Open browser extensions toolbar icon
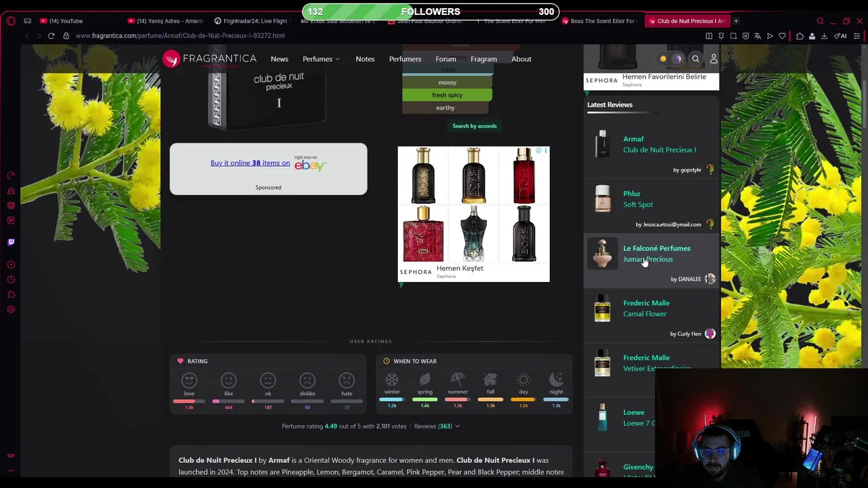The height and width of the screenshot is (488, 868). coord(800,36)
